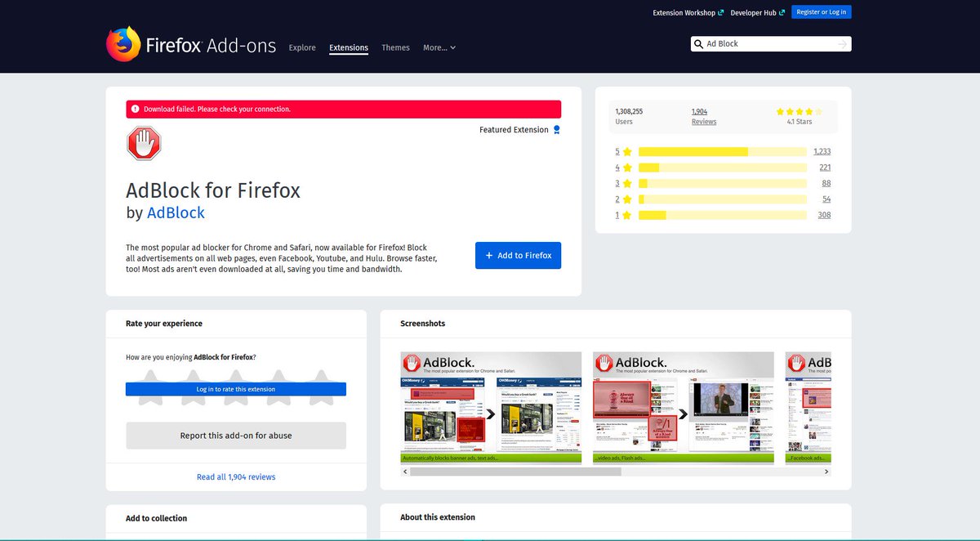This screenshot has width=980, height=541.
Task: Click the Developer Hub external link icon
Action: 782,12
